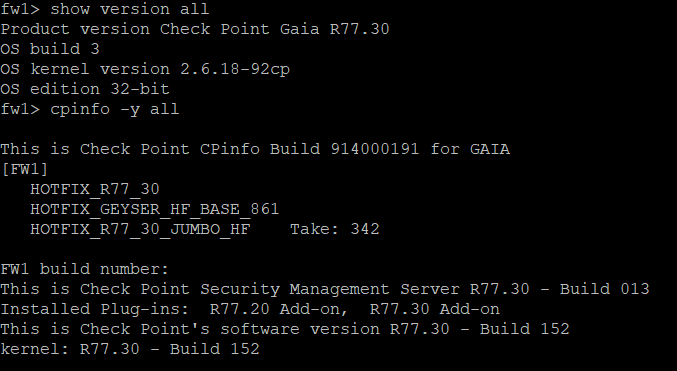Click the 'cpinfo -y all' command
The image size is (677, 371).
pyautogui.click(x=114, y=109)
